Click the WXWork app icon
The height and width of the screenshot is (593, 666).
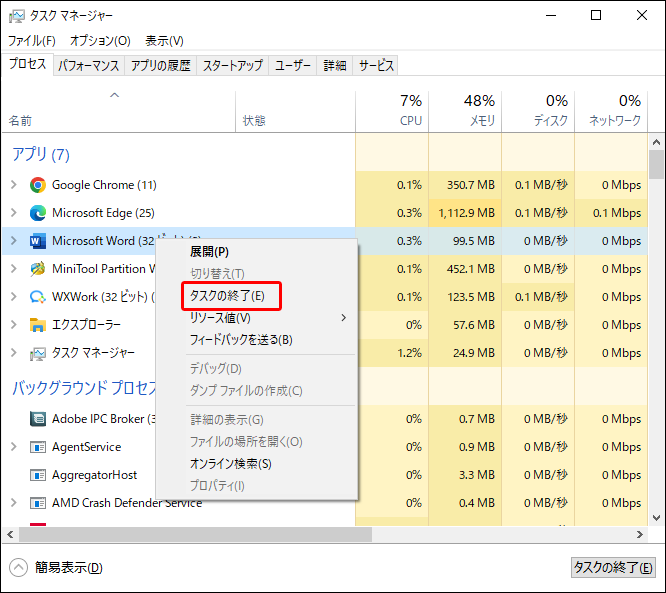pyautogui.click(x=38, y=296)
